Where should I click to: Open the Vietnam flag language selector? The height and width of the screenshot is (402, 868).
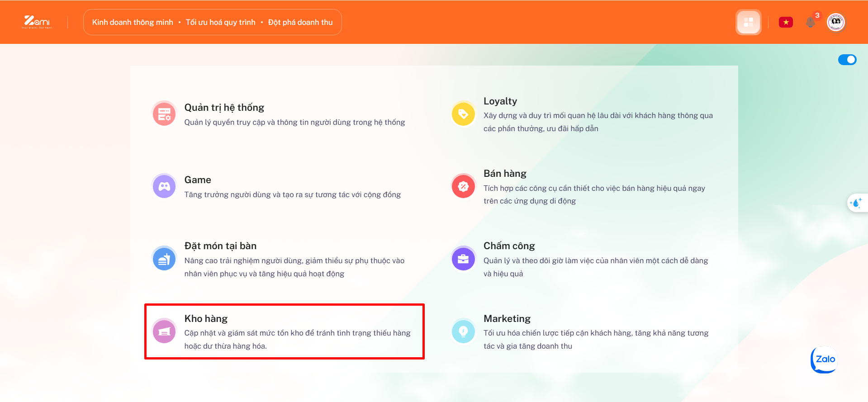coord(786,22)
